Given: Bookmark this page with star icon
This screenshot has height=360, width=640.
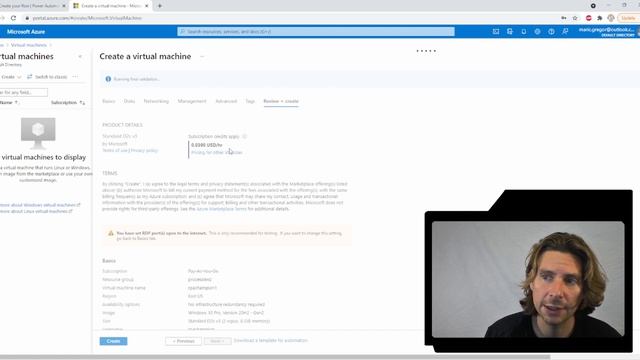Looking at the screenshot, I should click(x=575, y=18).
